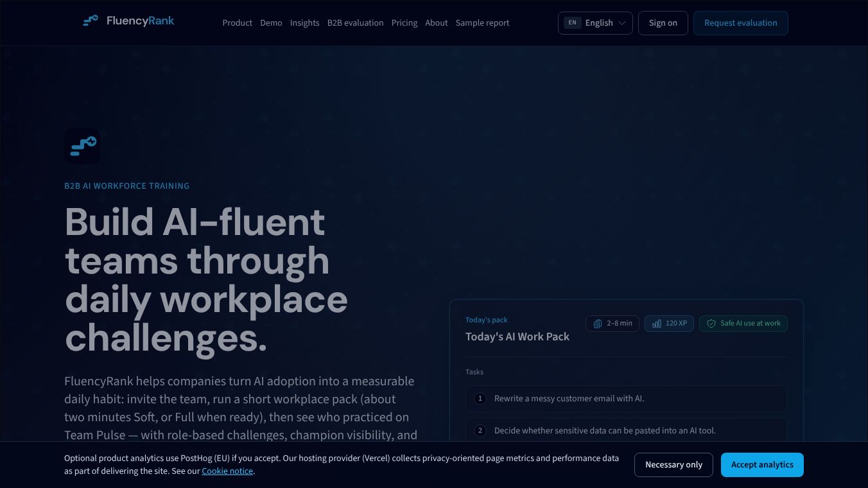
Task: Open the English language dropdown
Action: 595,23
